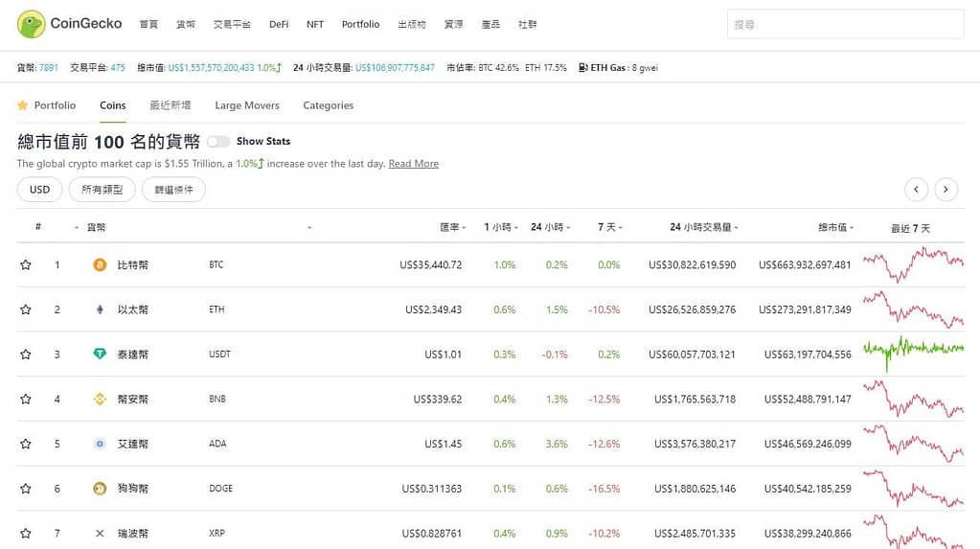Switch to the 最近新增 tab

coord(170,105)
